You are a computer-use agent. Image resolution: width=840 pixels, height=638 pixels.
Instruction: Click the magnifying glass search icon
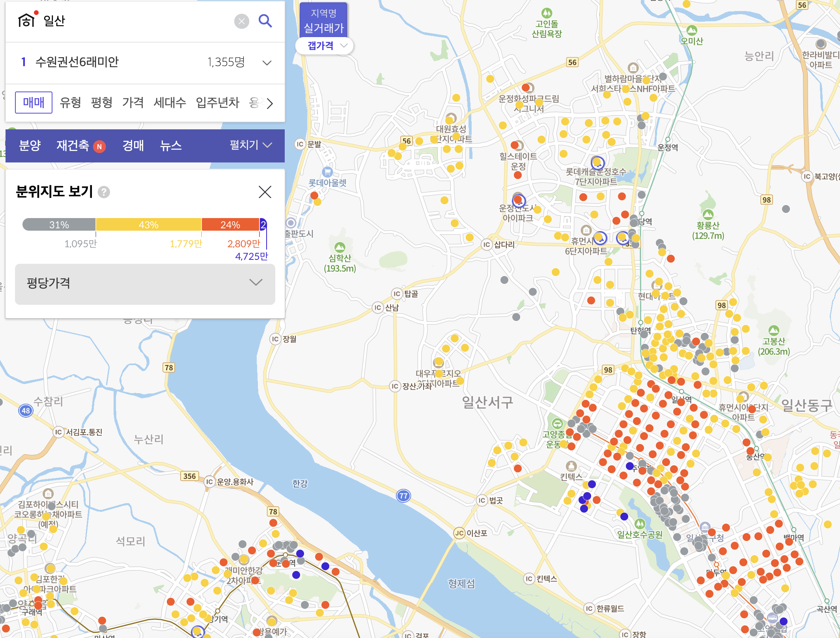click(265, 21)
